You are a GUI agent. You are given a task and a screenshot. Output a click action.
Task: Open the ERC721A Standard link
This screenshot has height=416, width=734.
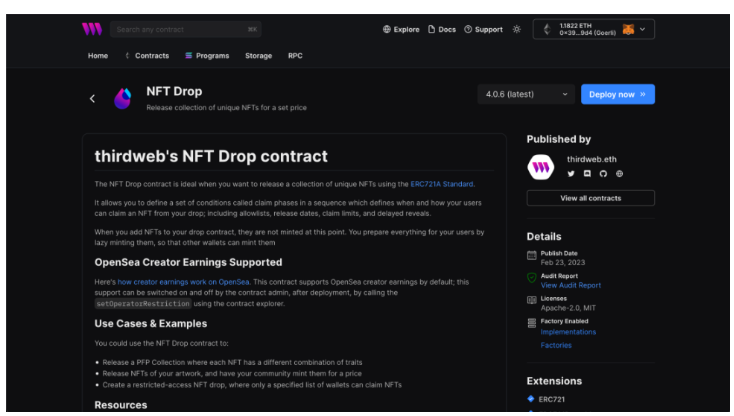click(441, 184)
